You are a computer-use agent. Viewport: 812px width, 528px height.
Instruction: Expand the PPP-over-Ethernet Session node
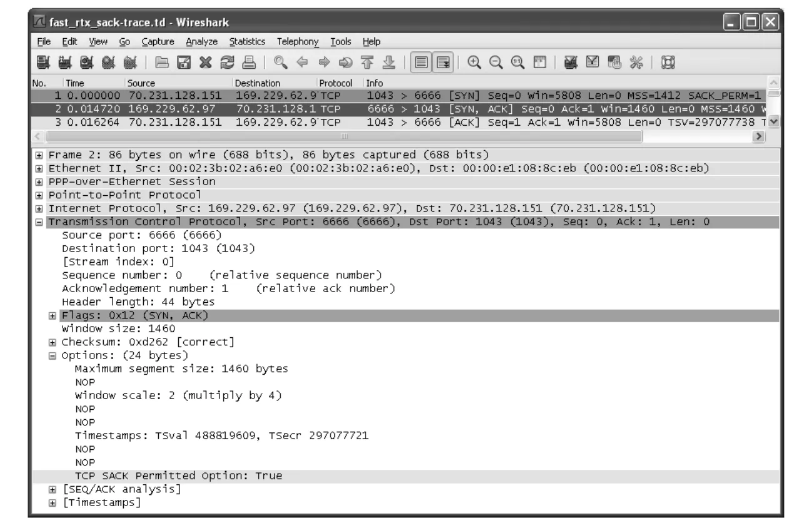point(39,181)
